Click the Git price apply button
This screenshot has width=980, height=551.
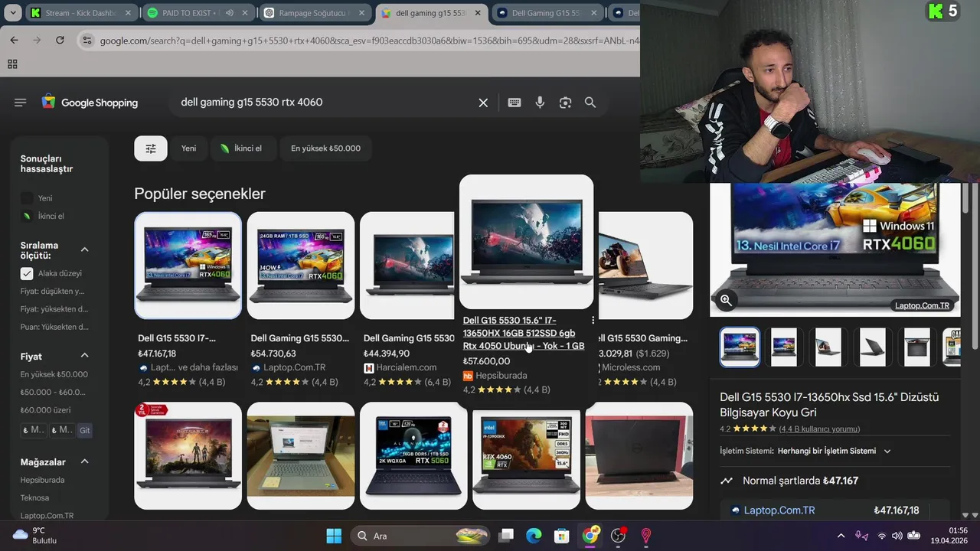pyautogui.click(x=85, y=431)
